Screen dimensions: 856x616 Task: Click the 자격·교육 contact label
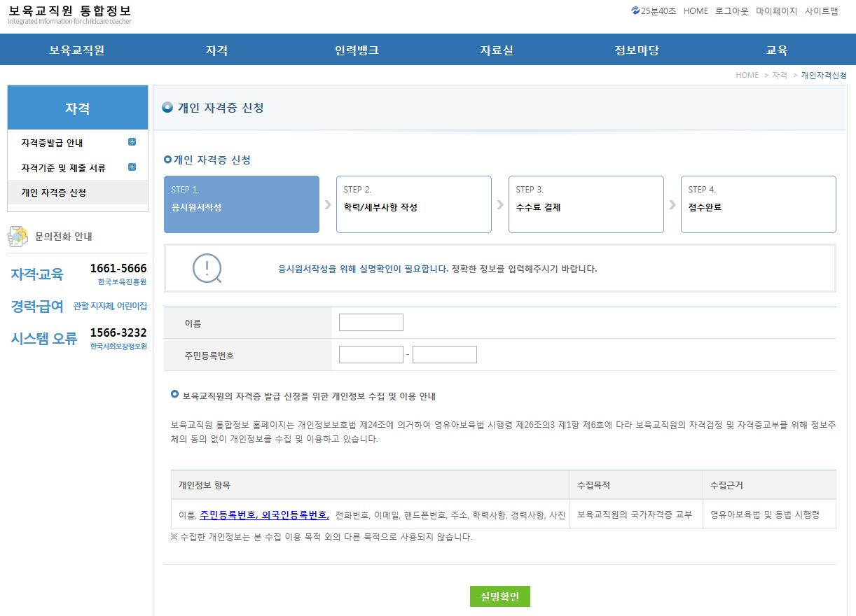(x=37, y=274)
